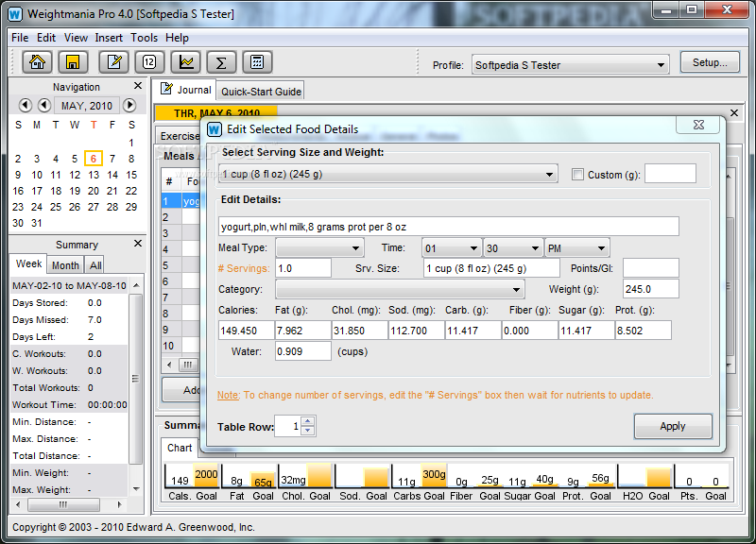Open the View menu
Screen dimensions: 756x544
76,38
